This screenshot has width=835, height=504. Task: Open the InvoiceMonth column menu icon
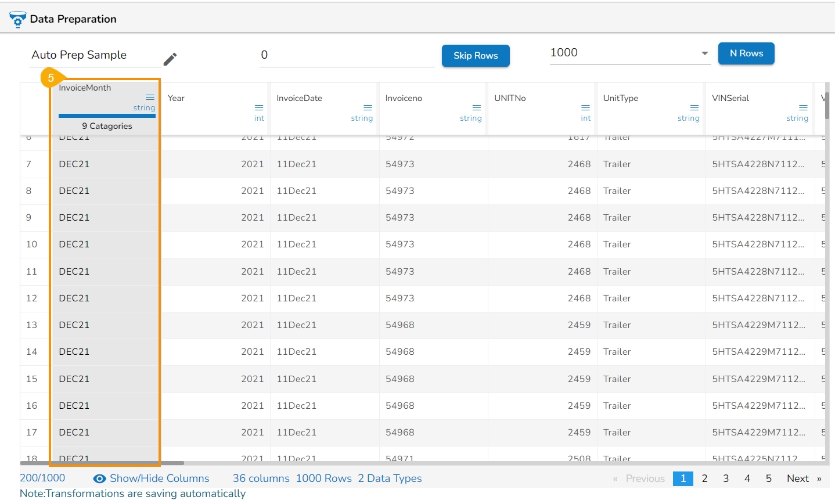point(150,97)
